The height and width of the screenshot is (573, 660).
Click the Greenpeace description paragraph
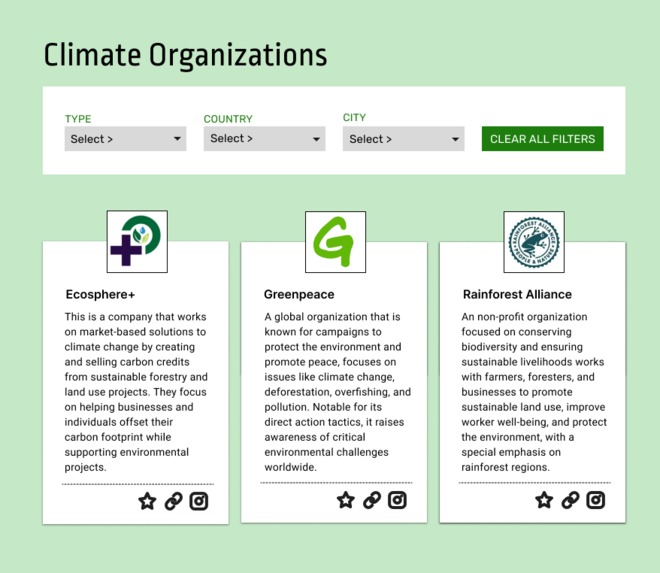(338, 392)
